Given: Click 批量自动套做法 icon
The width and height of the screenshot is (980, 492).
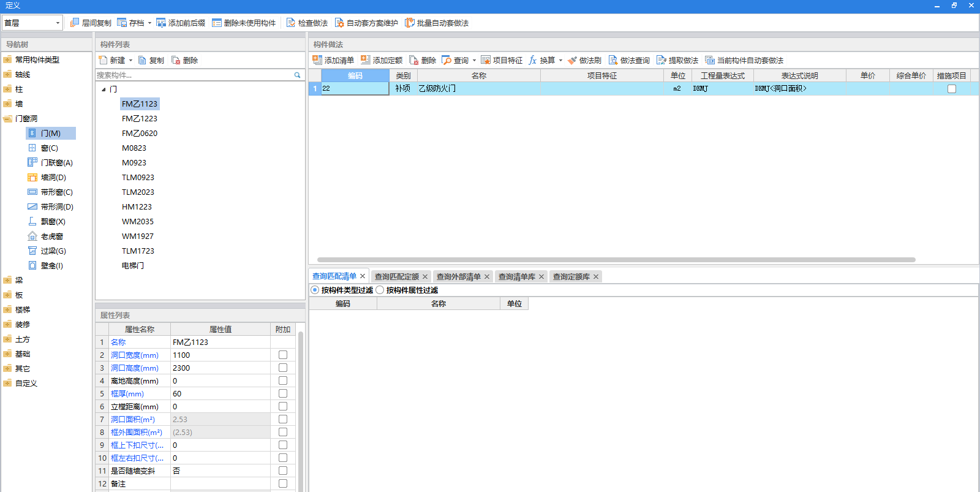Looking at the screenshot, I should [x=410, y=23].
